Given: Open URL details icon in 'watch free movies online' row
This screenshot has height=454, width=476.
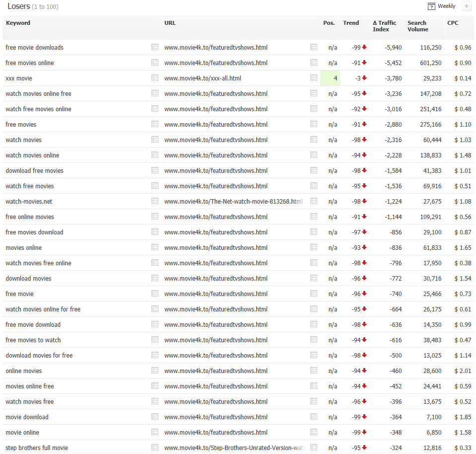Looking at the screenshot, I should (314, 109).
